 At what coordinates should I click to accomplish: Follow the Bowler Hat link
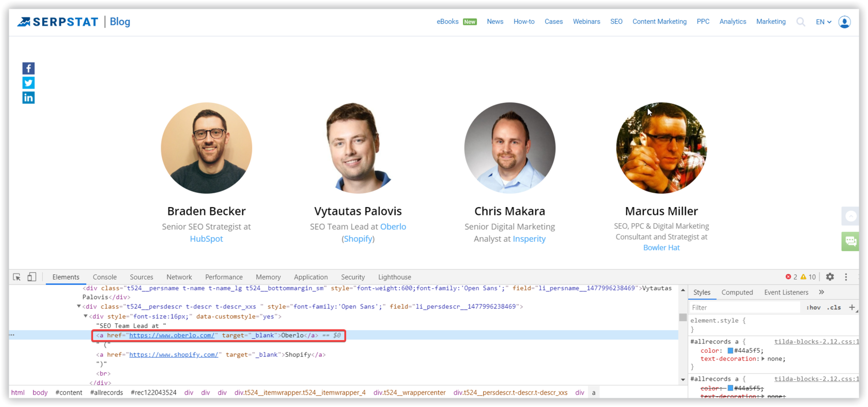coord(661,247)
